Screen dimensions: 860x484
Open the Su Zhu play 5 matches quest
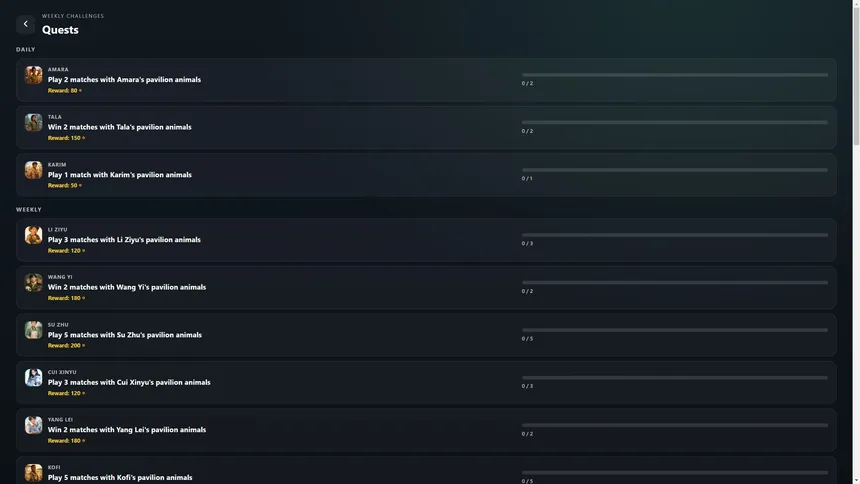(426, 335)
